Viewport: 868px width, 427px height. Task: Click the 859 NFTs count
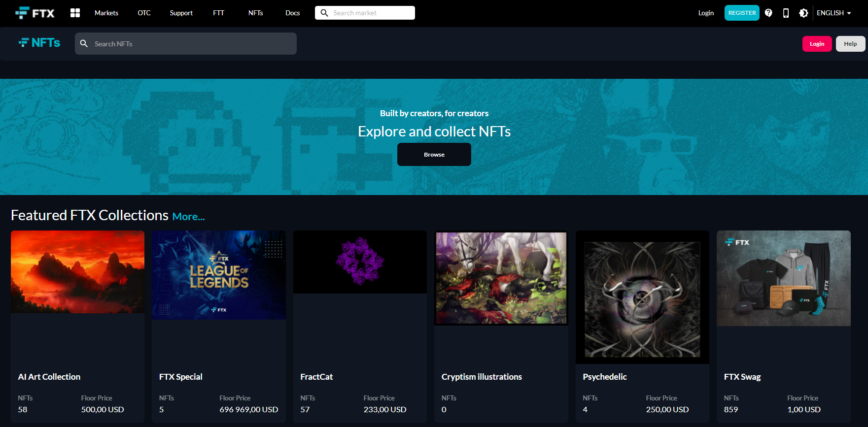click(731, 409)
